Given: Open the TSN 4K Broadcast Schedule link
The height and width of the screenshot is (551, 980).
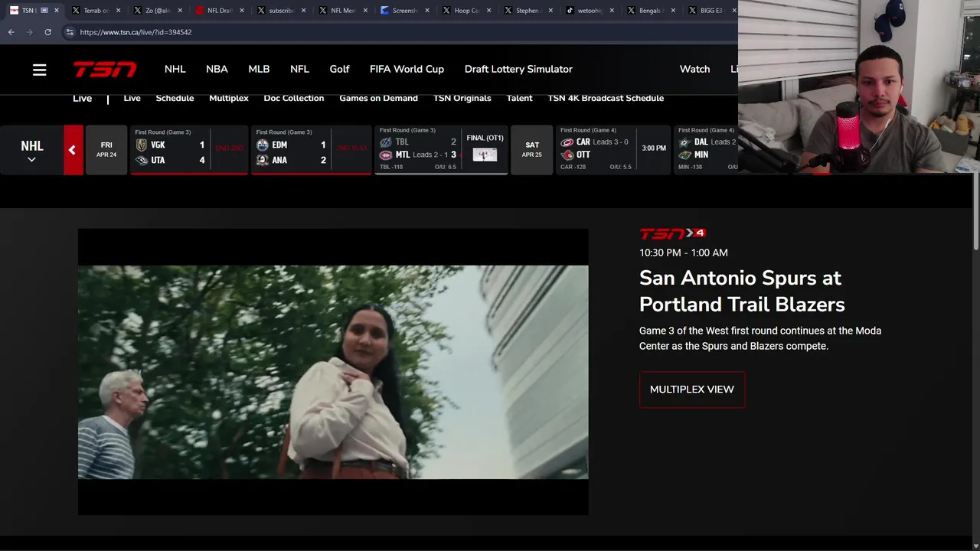Looking at the screenshot, I should (x=606, y=98).
